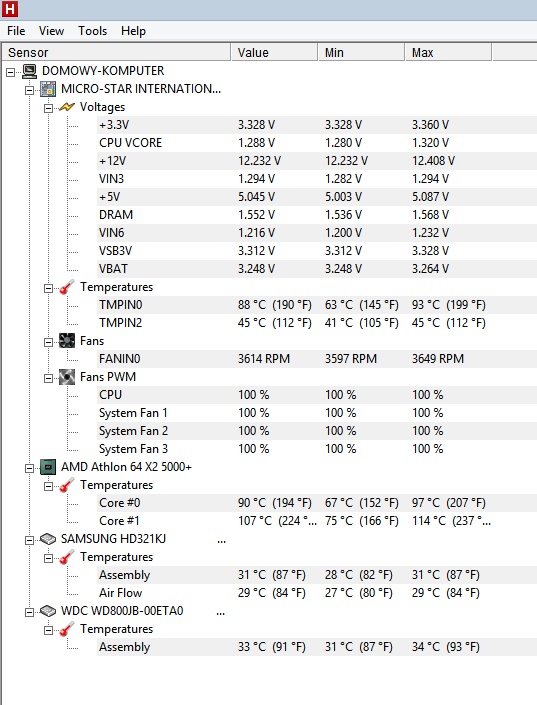Click the Voltages lightning bolt icon
Screen dimensions: 537x705
67,107
